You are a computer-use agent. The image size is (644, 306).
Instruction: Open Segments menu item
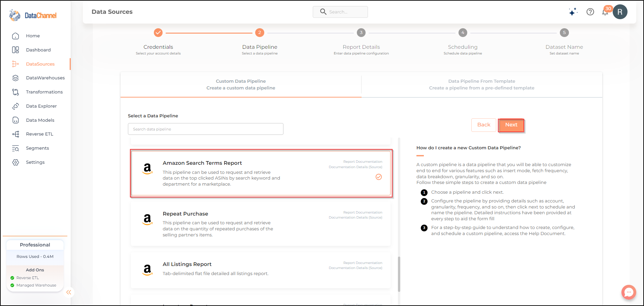(x=37, y=148)
